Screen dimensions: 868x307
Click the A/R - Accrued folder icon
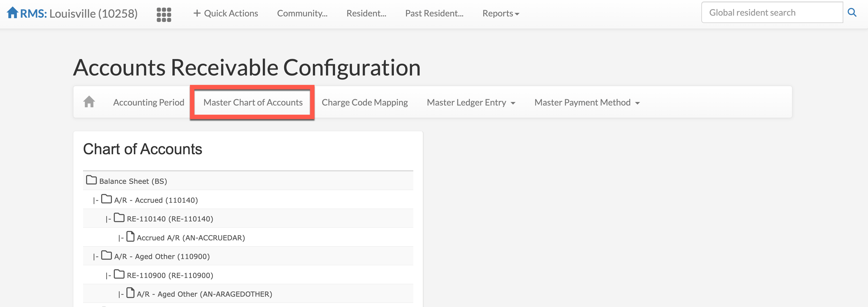tap(107, 199)
